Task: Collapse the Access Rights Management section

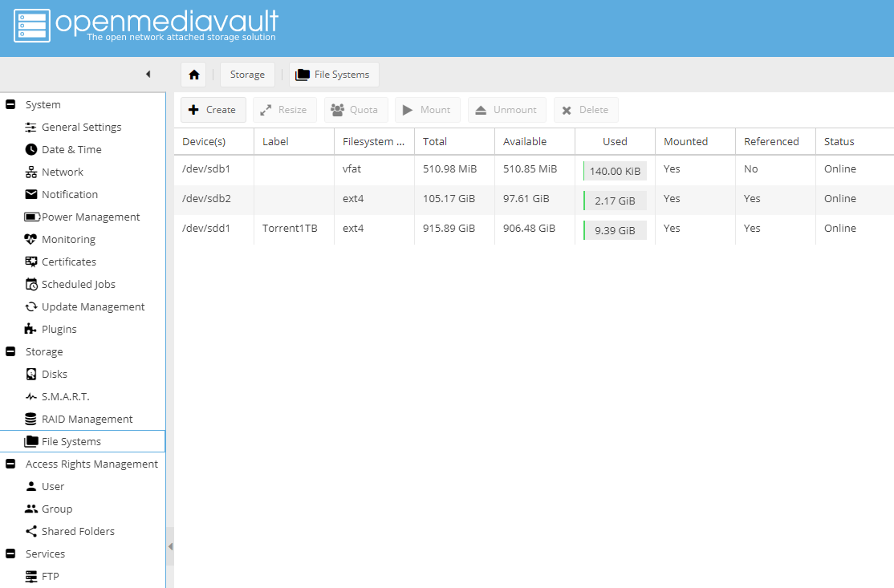Action: click(10, 464)
